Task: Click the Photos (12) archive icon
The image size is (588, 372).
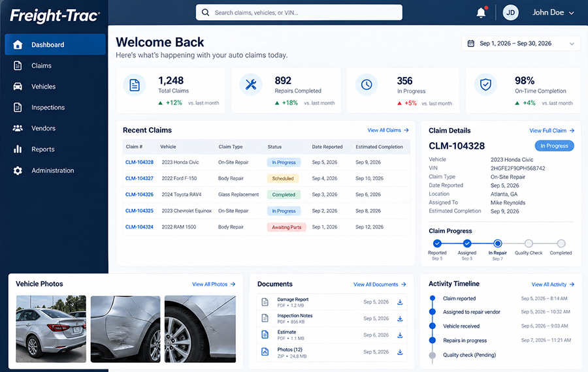Action: coord(265,352)
